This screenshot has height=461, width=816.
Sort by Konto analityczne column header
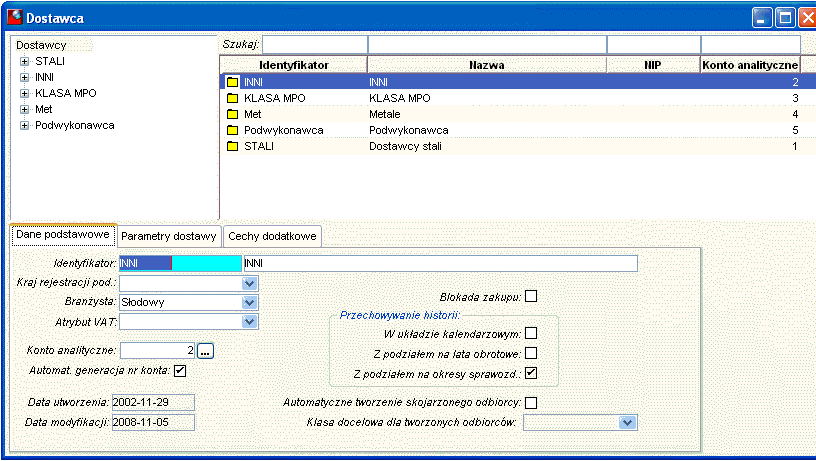pyautogui.click(x=750, y=65)
